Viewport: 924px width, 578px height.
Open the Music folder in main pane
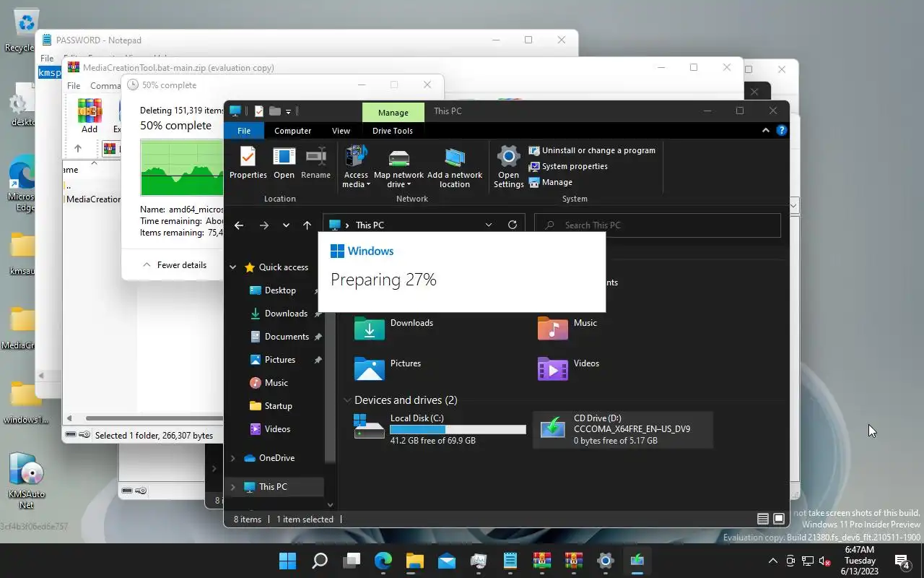pyautogui.click(x=568, y=328)
